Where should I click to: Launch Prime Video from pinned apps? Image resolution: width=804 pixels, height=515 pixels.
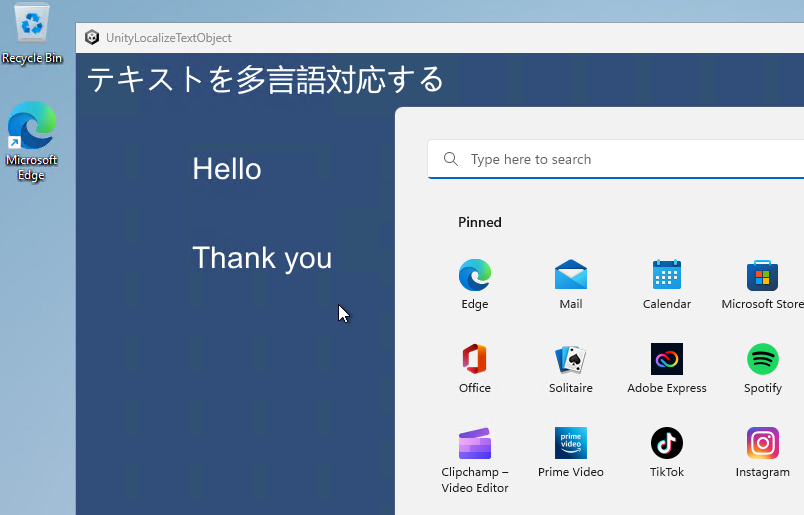[x=571, y=452]
